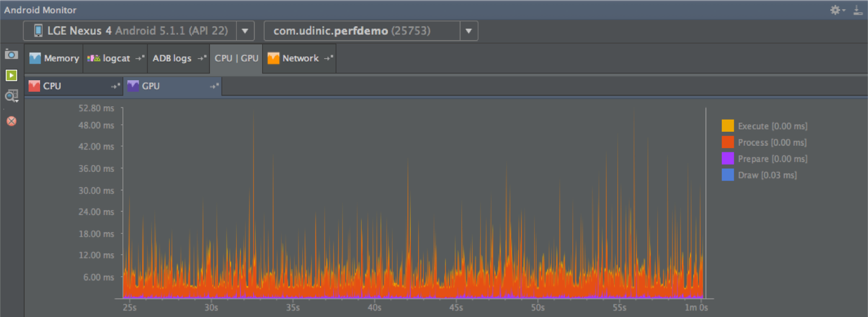The image size is (868, 317).
Task: Click the yellow Execute legend swatch
Action: point(727,126)
